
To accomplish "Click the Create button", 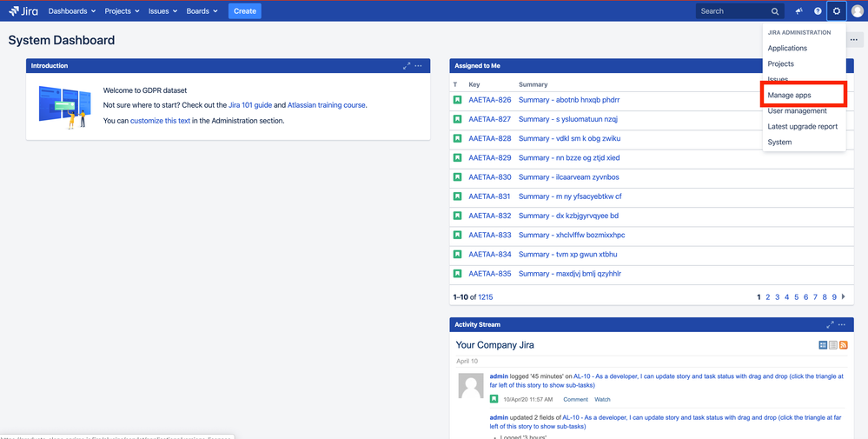I will click(245, 11).
